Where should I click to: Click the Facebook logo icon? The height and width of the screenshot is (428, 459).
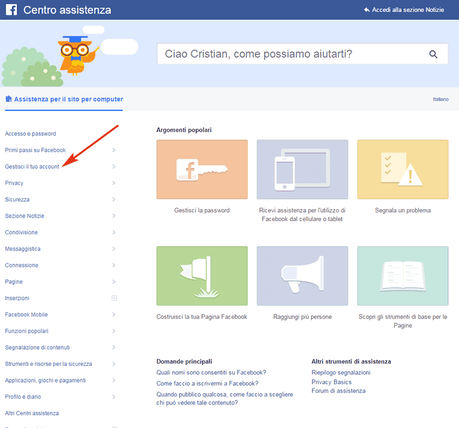click(x=11, y=10)
